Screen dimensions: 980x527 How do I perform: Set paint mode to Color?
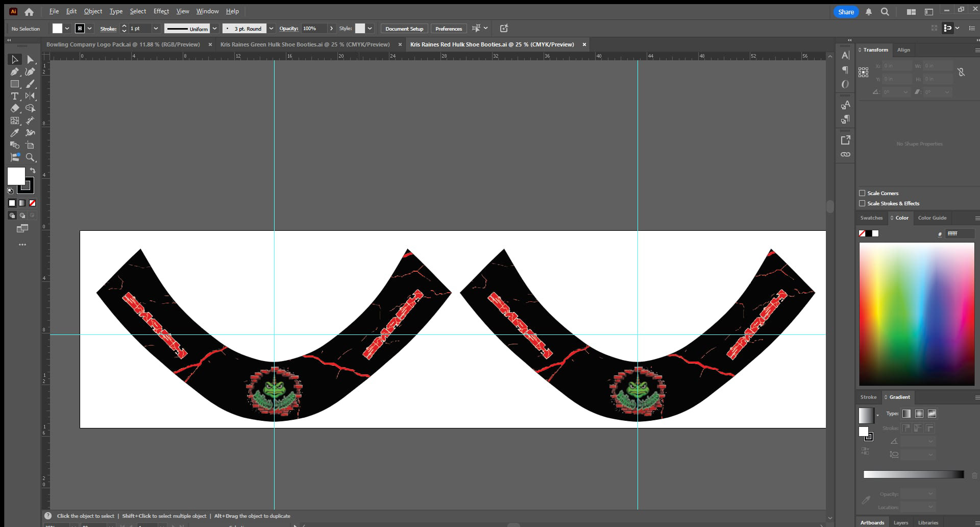12,203
